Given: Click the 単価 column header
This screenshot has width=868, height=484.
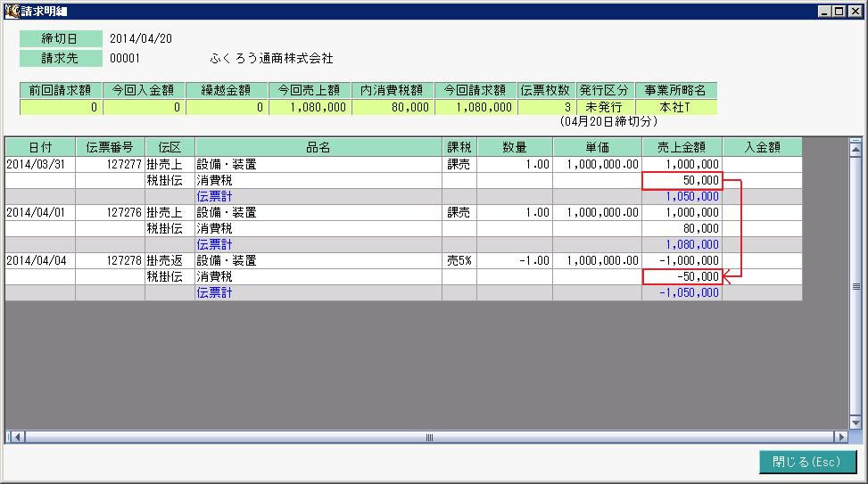Looking at the screenshot, I should click(x=598, y=147).
